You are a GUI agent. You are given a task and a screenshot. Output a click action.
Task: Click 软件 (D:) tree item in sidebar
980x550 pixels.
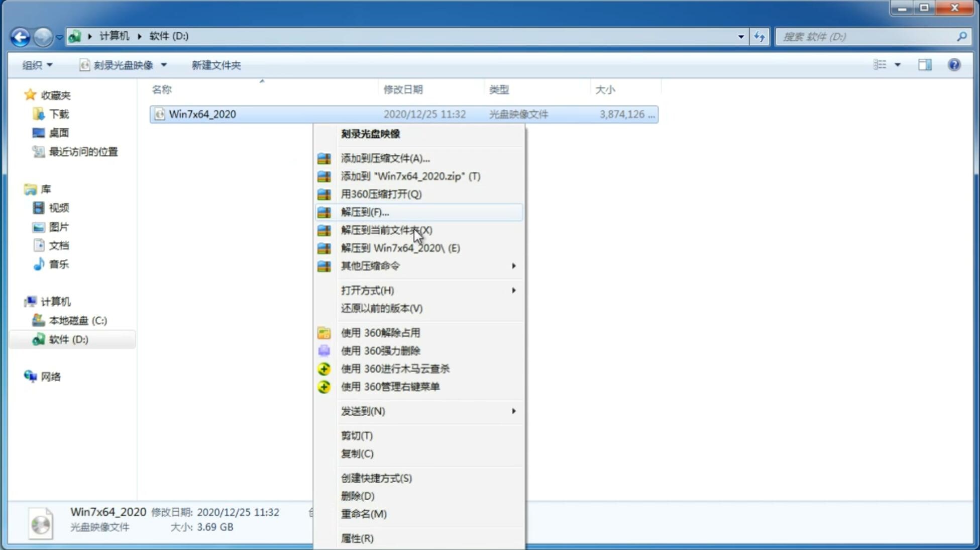(x=69, y=339)
